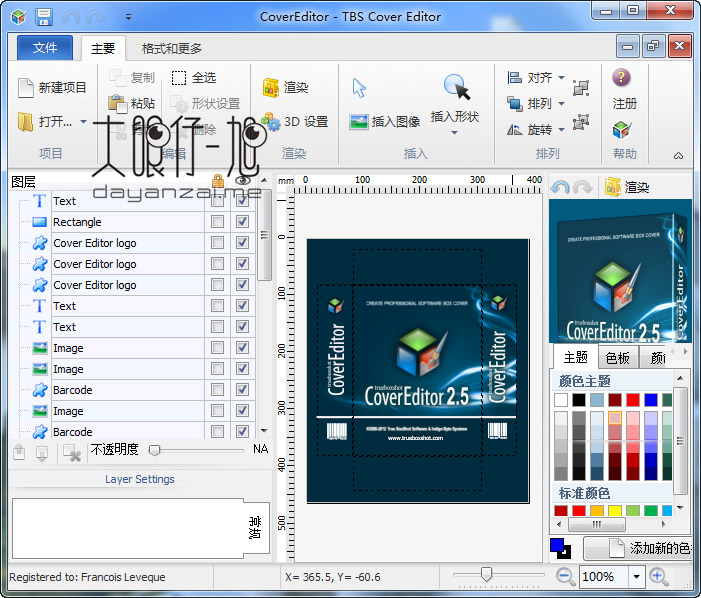Viewport: 701px width, 598px height.
Task: Click the zoom out magnifier icon
Action: pos(566,577)
